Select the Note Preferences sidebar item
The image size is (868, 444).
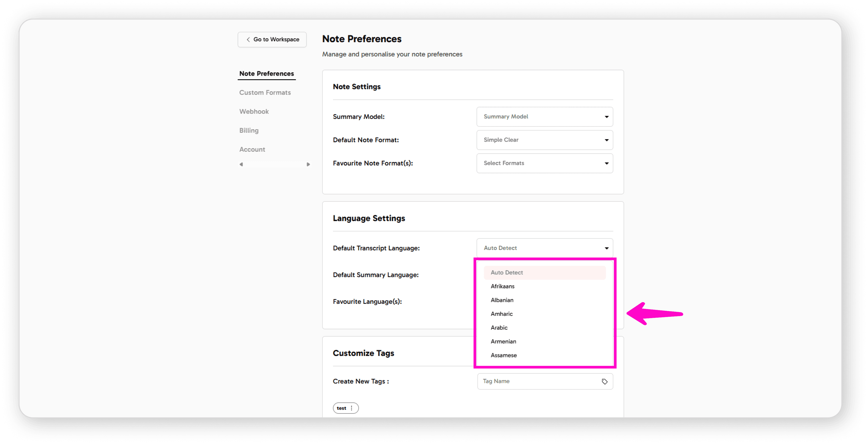266,73
